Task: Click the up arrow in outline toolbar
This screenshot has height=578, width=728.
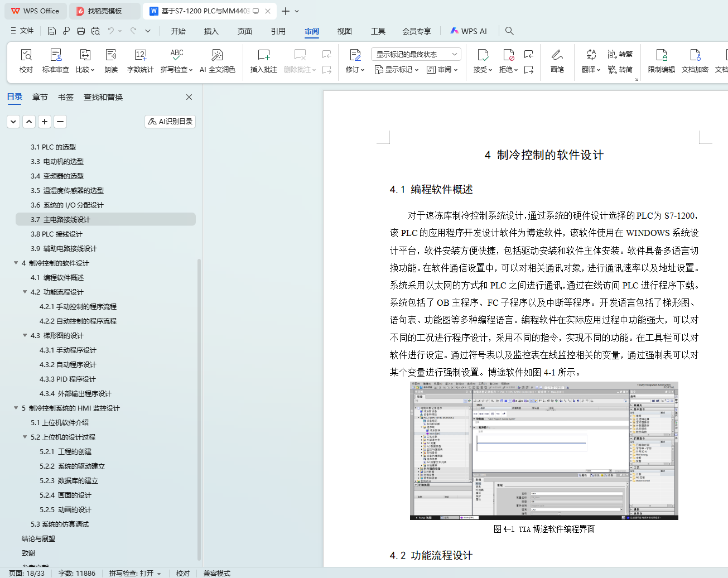Action: 29,121
